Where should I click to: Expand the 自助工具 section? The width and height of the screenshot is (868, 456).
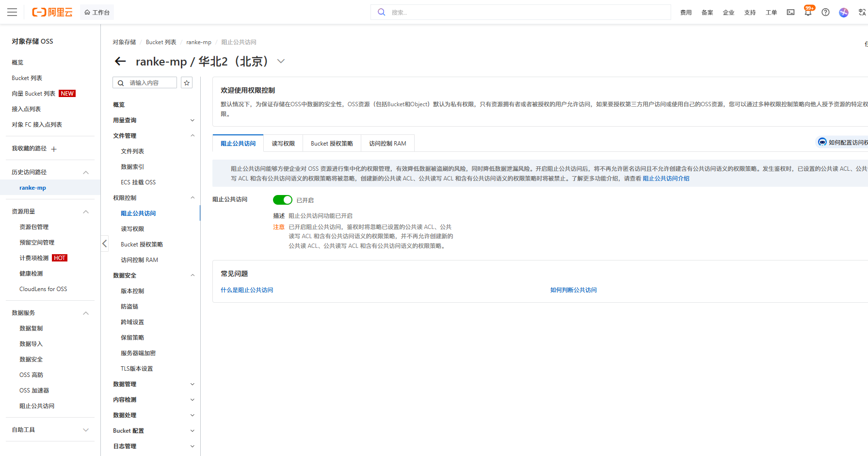click(86, 430)
